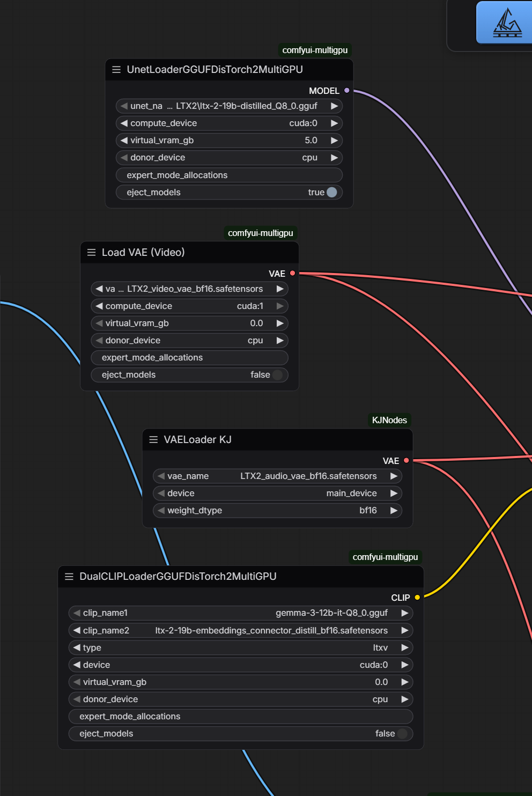
Task: Next weight_dtype bf16 arrow
Action: click(394, 511)
